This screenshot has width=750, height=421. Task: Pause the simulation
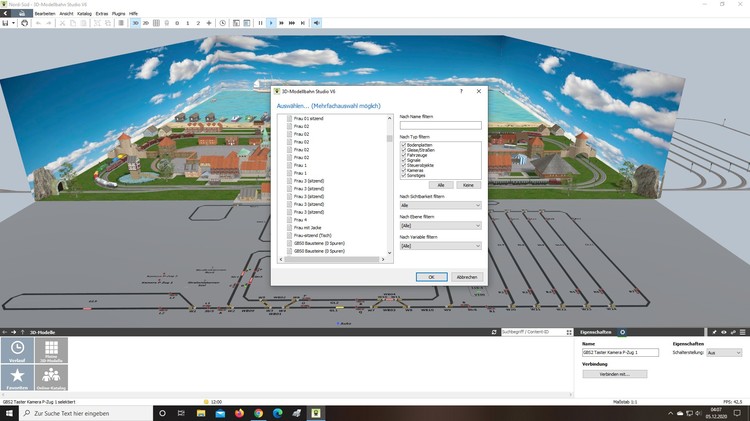click(260, 22)
